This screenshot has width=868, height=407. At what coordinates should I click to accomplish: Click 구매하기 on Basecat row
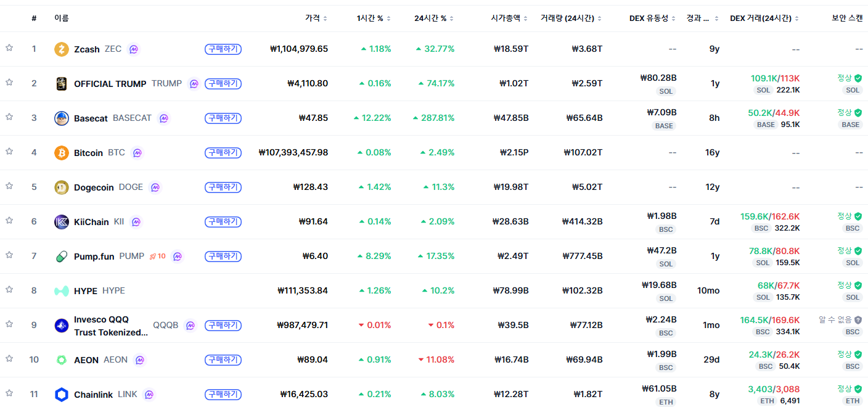223,118
